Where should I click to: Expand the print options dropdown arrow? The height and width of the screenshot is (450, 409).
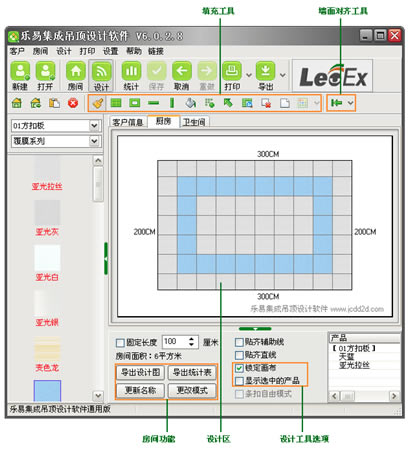249,75
